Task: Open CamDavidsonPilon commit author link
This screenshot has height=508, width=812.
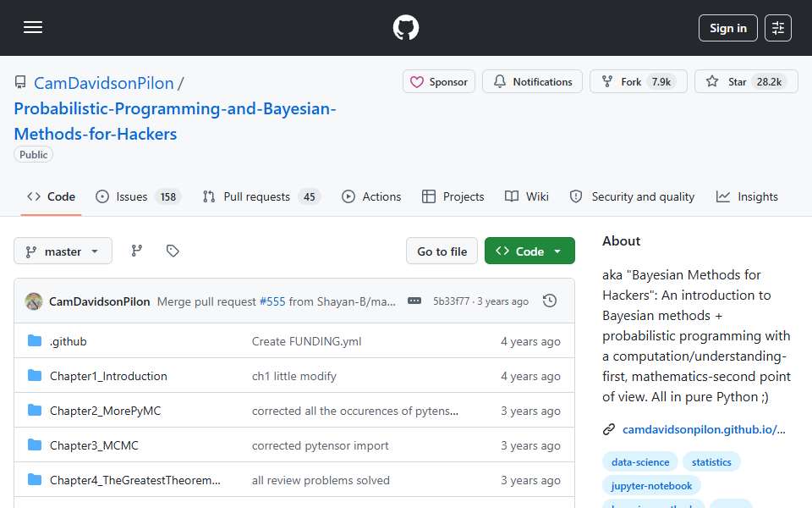Action: coord(100,301)
